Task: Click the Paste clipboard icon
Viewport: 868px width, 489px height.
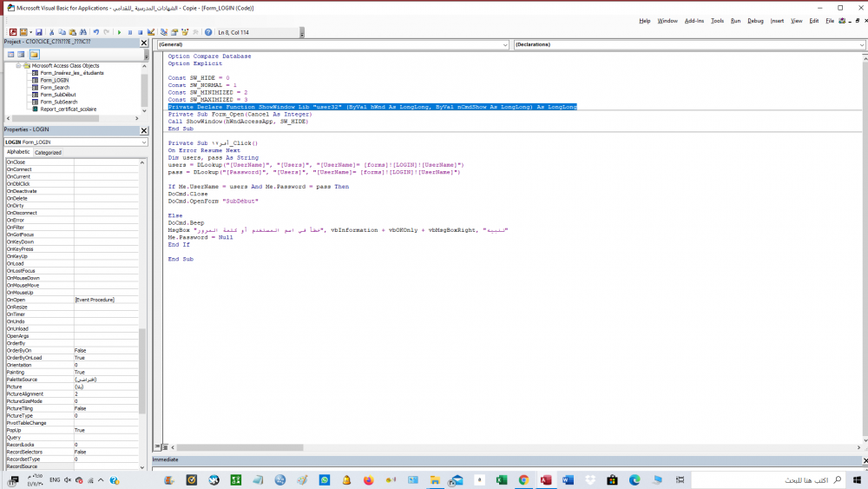Action: 73,33
